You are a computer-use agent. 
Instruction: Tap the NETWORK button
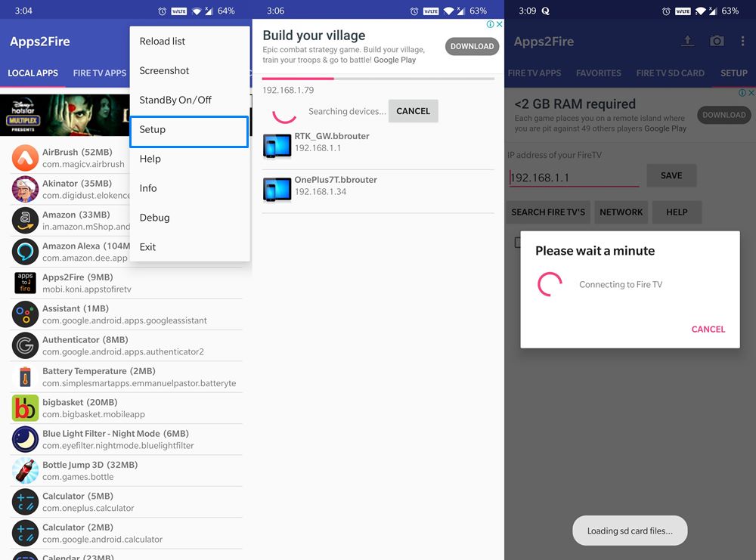point(621,212)
